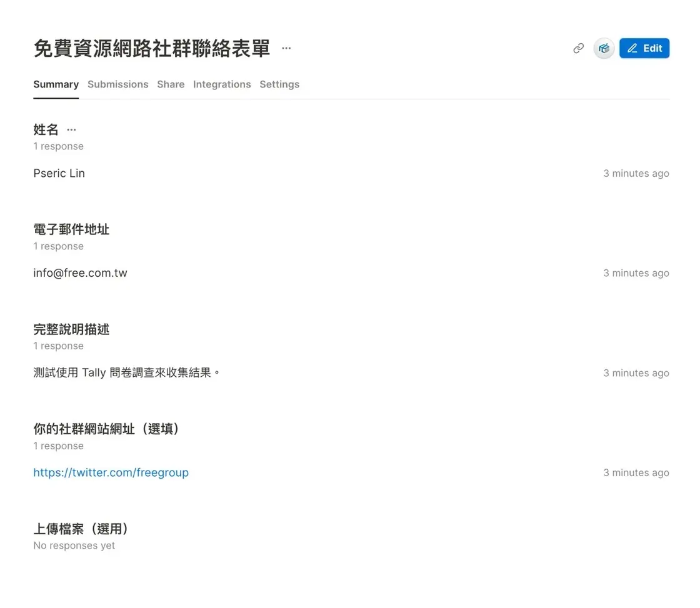Click the 上傳檔案（選用）heading
Screen dimensions: 700x608
pos(81,529)
